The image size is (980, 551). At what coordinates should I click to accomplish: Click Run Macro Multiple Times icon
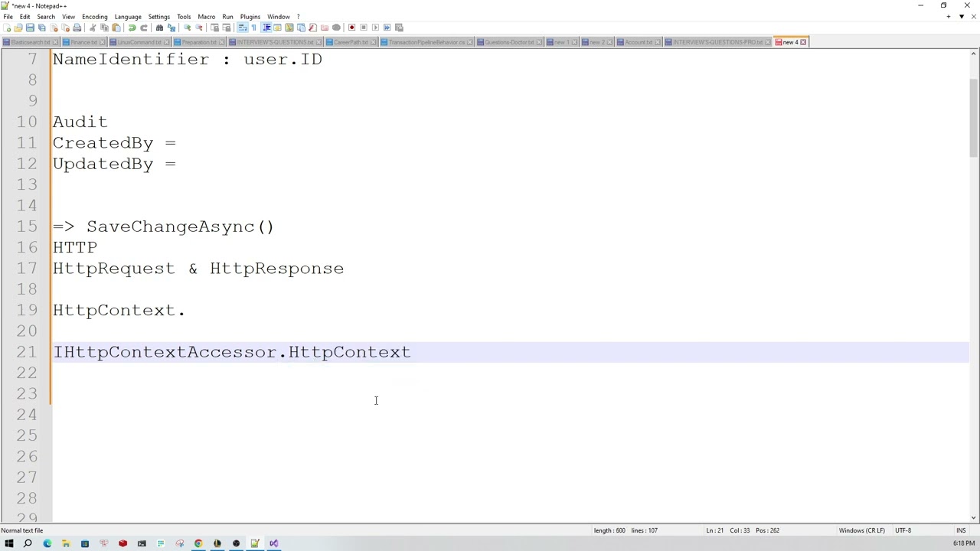pyautogui.click(x=387, y=28)
